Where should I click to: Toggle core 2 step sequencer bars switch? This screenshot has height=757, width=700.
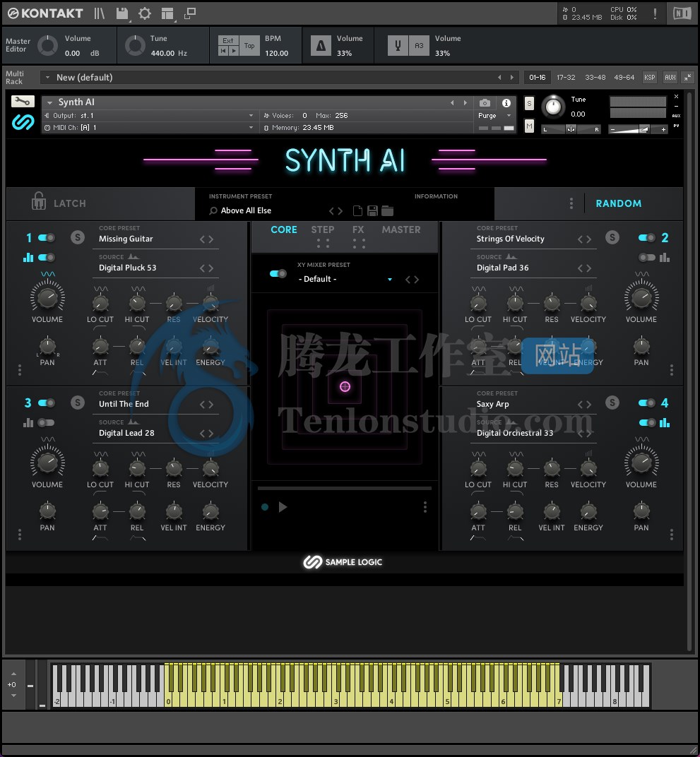click(646, 257)
